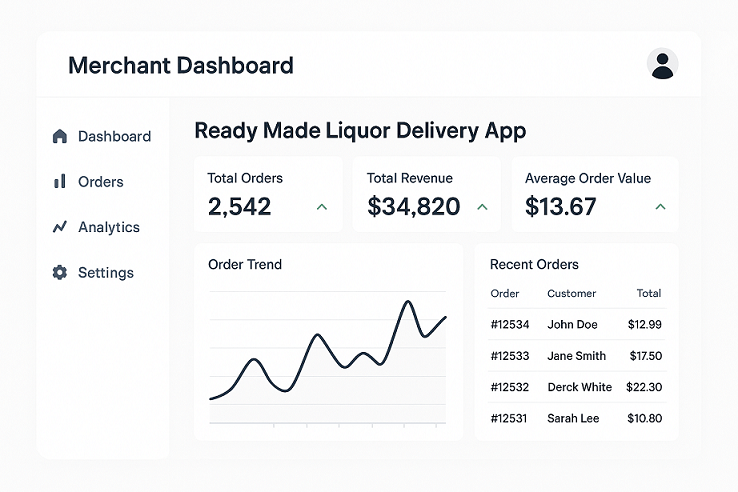Go to the Analytics section

[108, 227]
